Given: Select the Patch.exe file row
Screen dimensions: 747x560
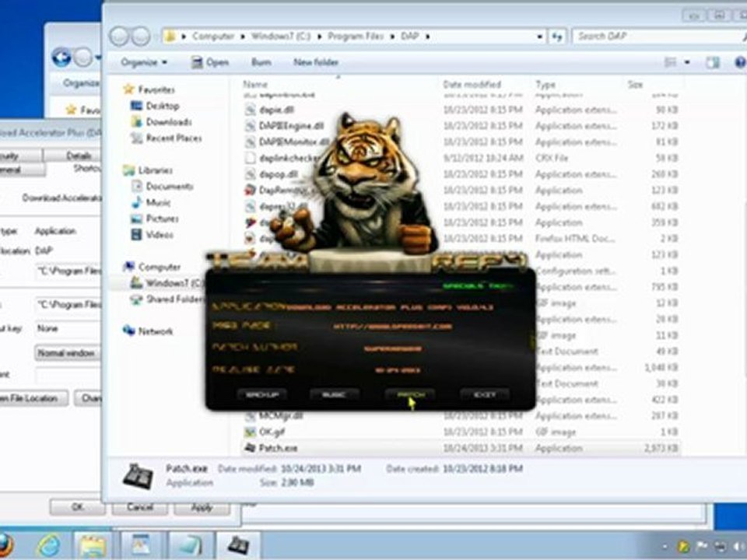Looking at the screenshot, I should click(461, 448).
